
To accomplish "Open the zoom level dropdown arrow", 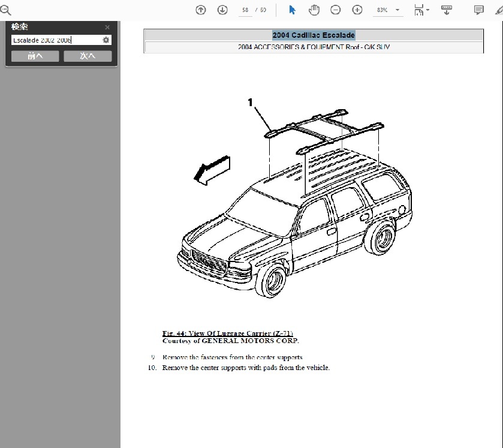I will [x=397, y=10].
